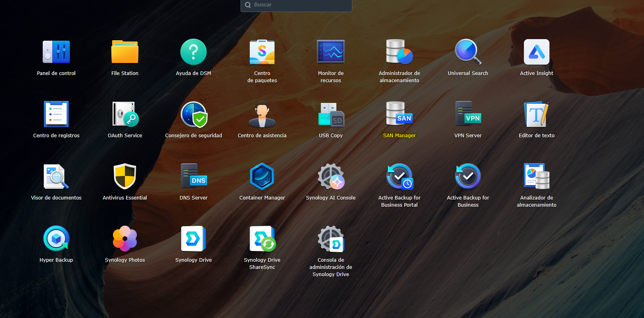Open Ayuda de DSM help icon

(x=194, y=52)
